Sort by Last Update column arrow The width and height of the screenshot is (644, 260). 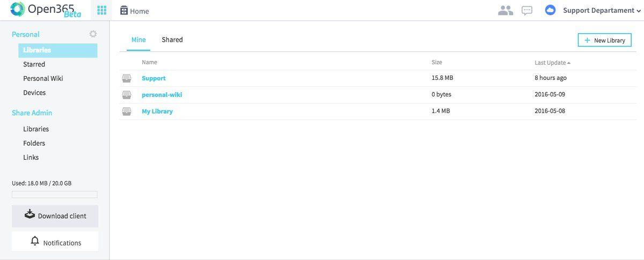569,63
